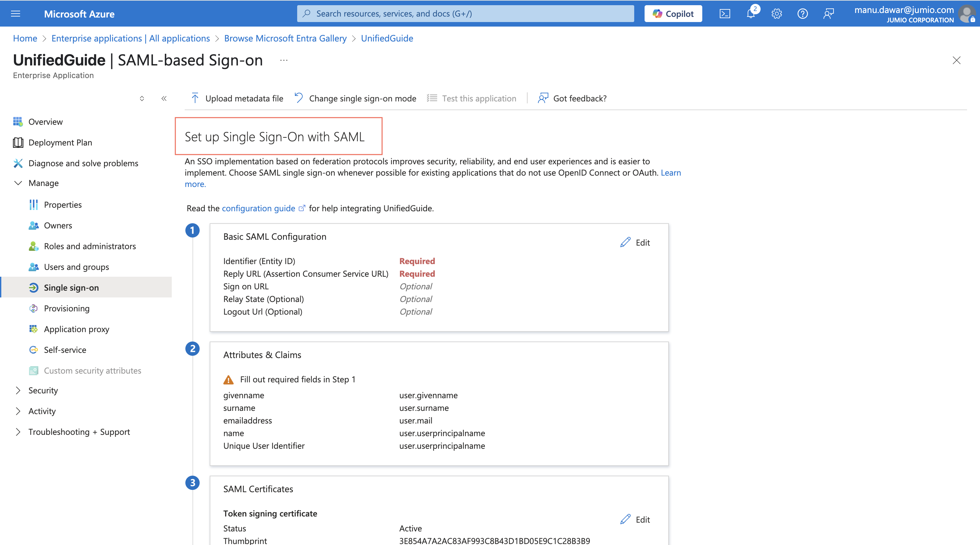Open the portal settings gear icon
Image resolution: width=980 pixels, height=545 pixels.
click(x=776, y=14)
